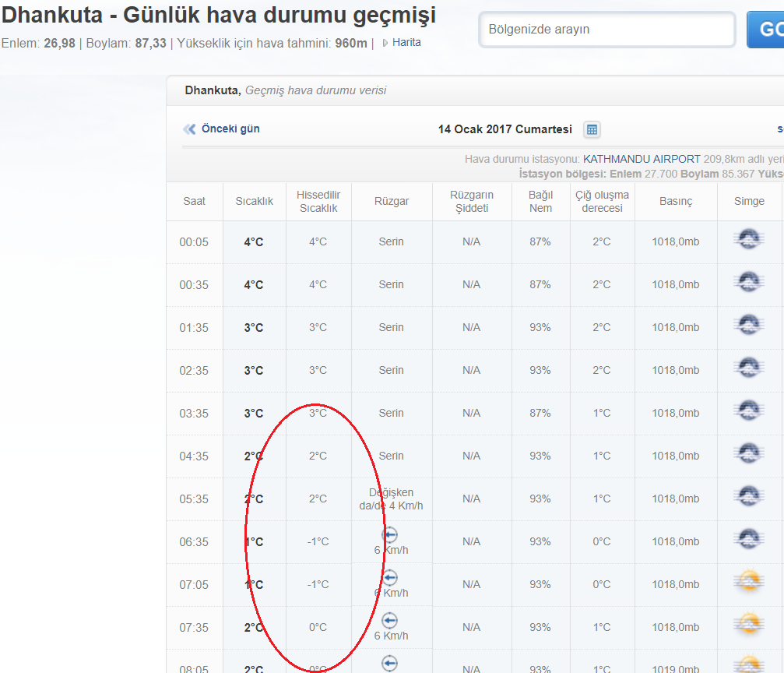Click the 03:35 time cell

(x=194, y=414)
